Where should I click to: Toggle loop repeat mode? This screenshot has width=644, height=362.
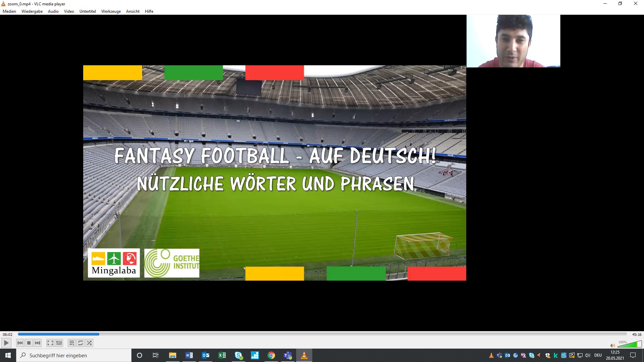[80, 343]
